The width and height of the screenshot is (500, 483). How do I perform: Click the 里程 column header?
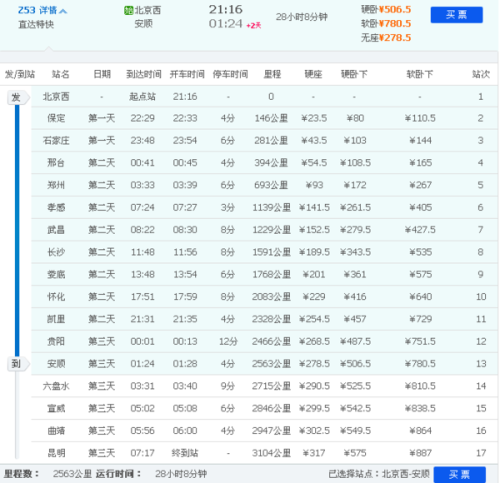(x=272, y=74)
